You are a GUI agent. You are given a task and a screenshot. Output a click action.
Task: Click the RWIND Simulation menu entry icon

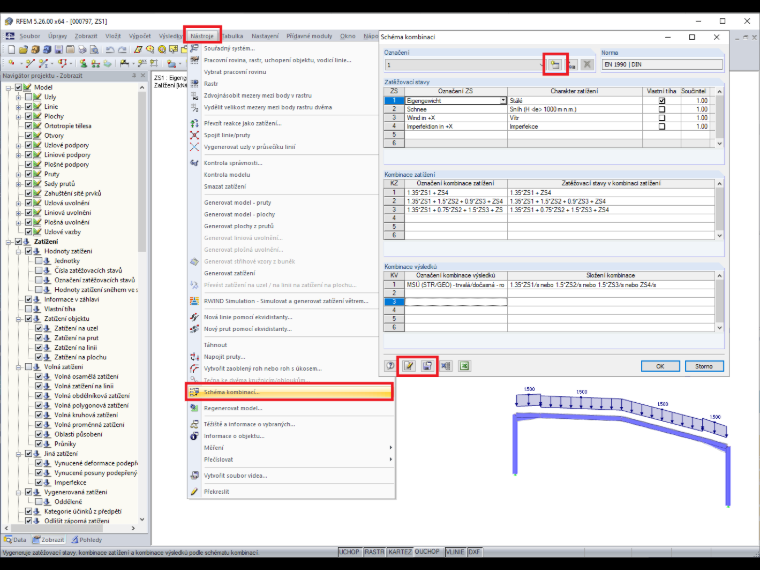pyautogui.click(x=194, y=301)
